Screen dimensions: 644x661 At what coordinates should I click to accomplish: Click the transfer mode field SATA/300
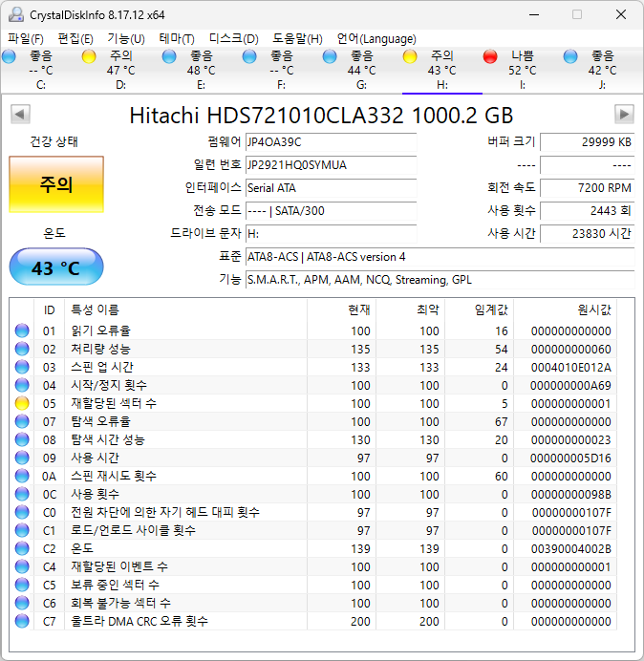tap(331, 211)
